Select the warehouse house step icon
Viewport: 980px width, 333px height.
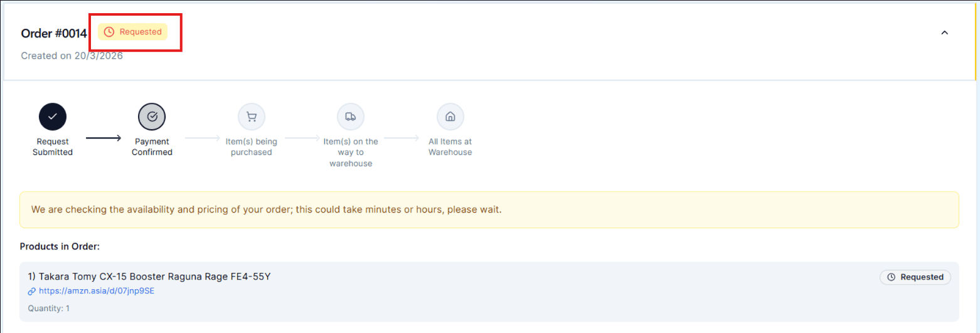tap(450, 117)
